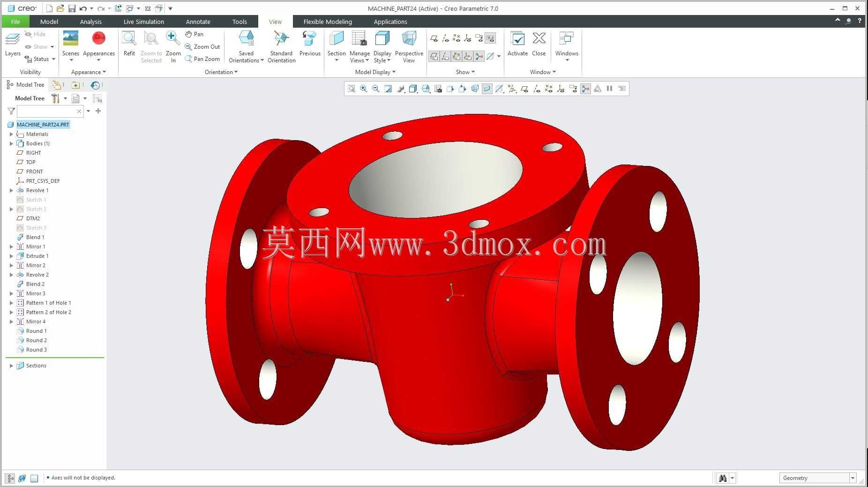The height and width of the screenshot is (487, 868).
Task: Click the Save icon in quick access toolbar
Action: (x=72, y=8)
